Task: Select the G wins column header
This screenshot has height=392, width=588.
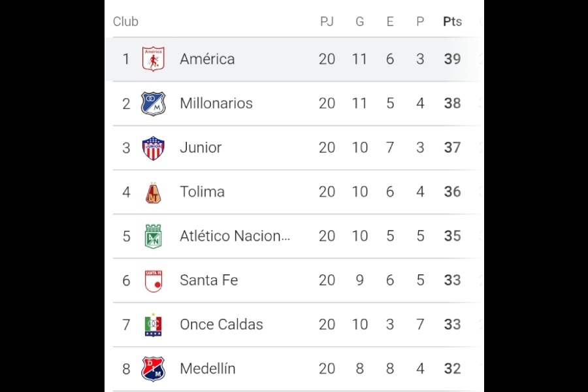Action: pos(359,22)
